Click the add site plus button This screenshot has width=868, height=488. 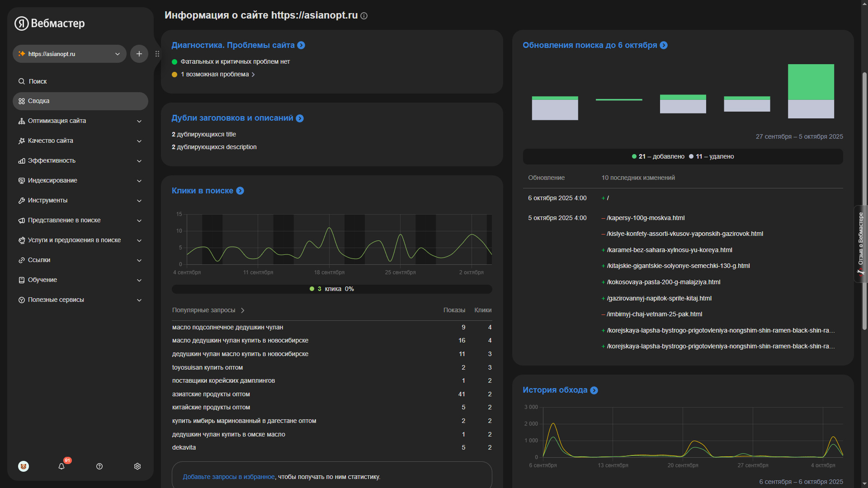pos(139,54)
